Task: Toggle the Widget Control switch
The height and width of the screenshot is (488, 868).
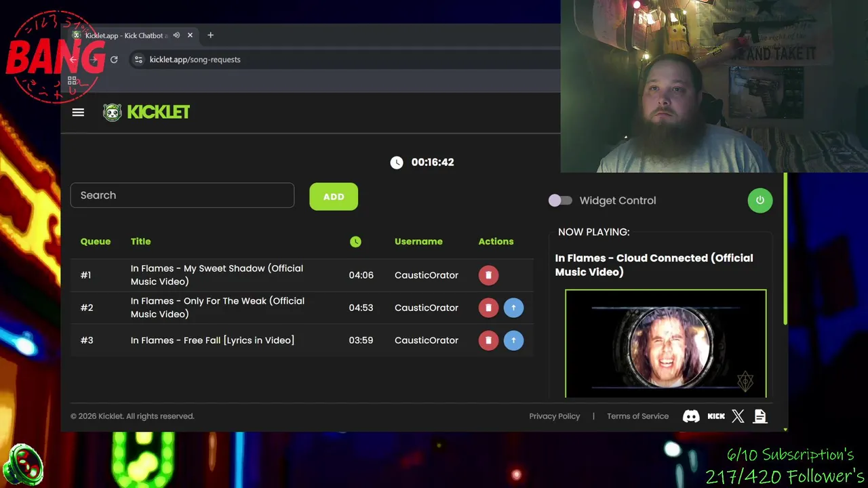Action: tap(560, 201)
